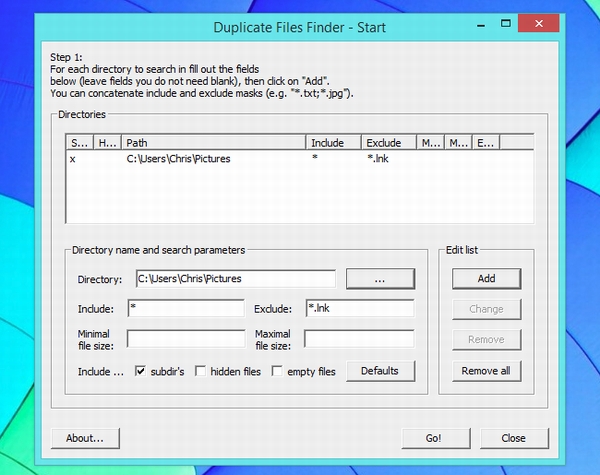This screenshot has height=475, width=600.
Task: Focus the Exclude mask field
Action: [x=360, y=309]
